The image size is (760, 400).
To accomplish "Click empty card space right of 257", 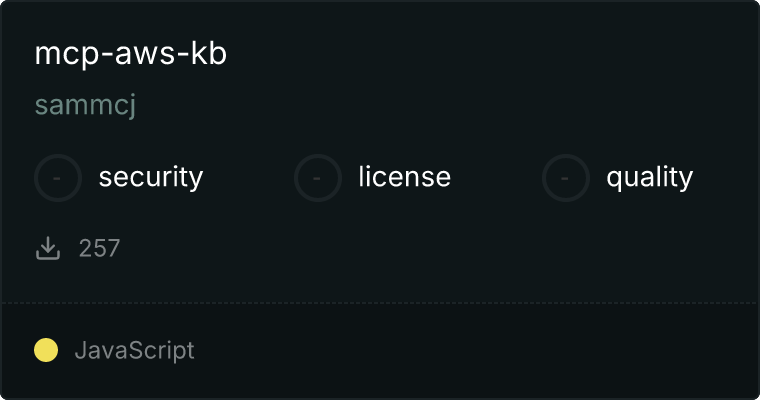I will tap(436, 248).
